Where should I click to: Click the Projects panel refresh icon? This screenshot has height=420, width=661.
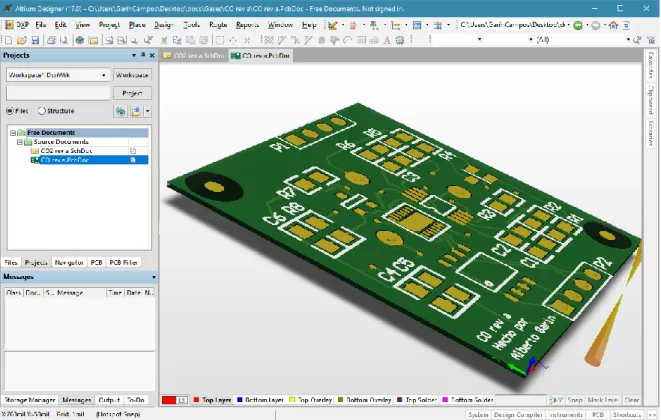[x=121, y=111]
